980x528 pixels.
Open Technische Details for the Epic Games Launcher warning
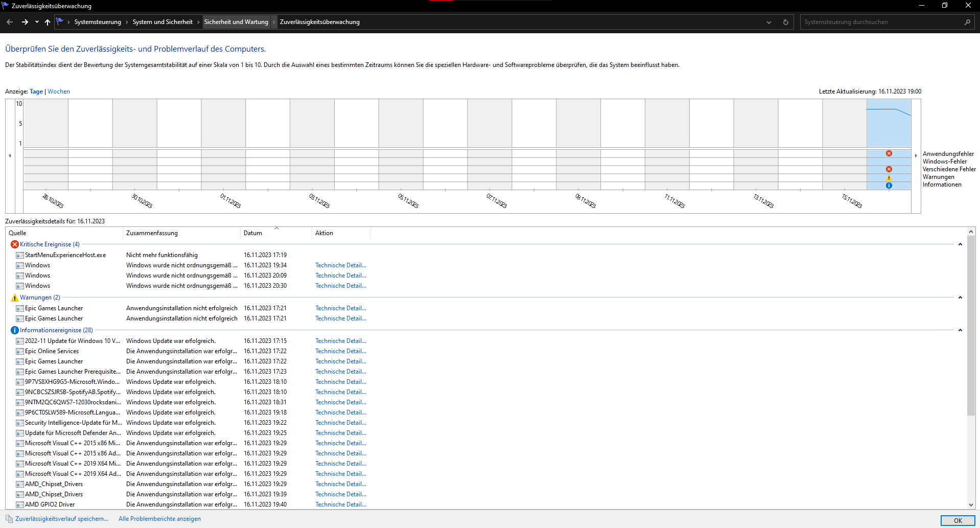(340, 308)
